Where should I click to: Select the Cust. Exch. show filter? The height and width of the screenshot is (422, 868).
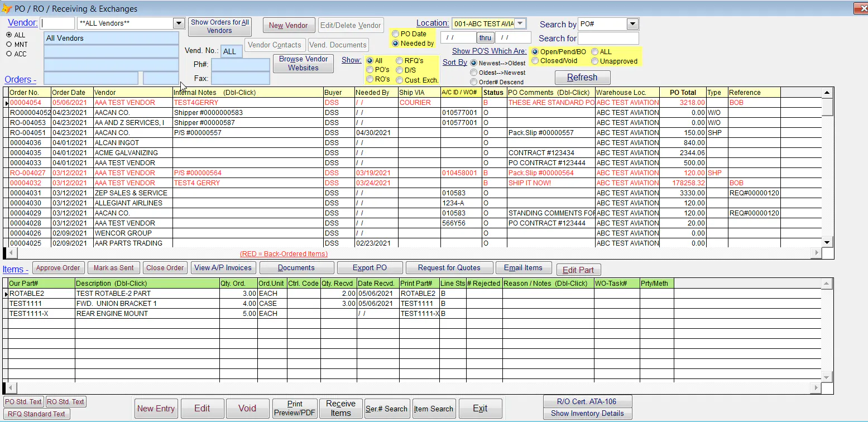(399, 80)
